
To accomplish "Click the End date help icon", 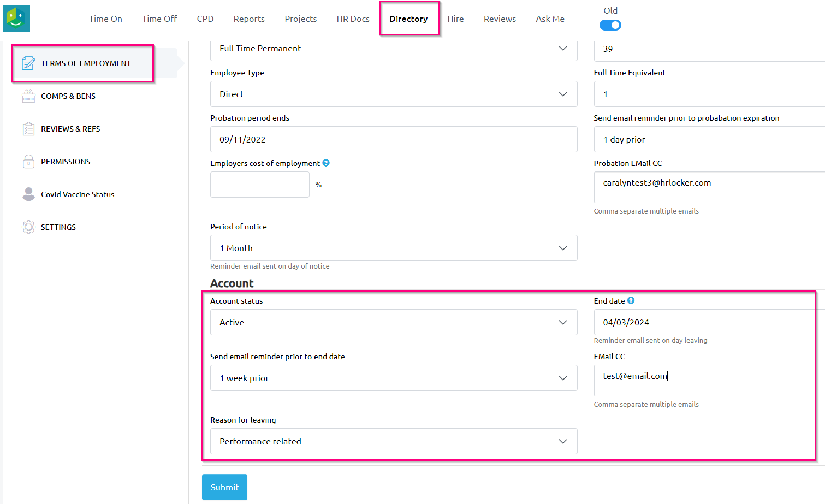I will click(x=631, y=300).
